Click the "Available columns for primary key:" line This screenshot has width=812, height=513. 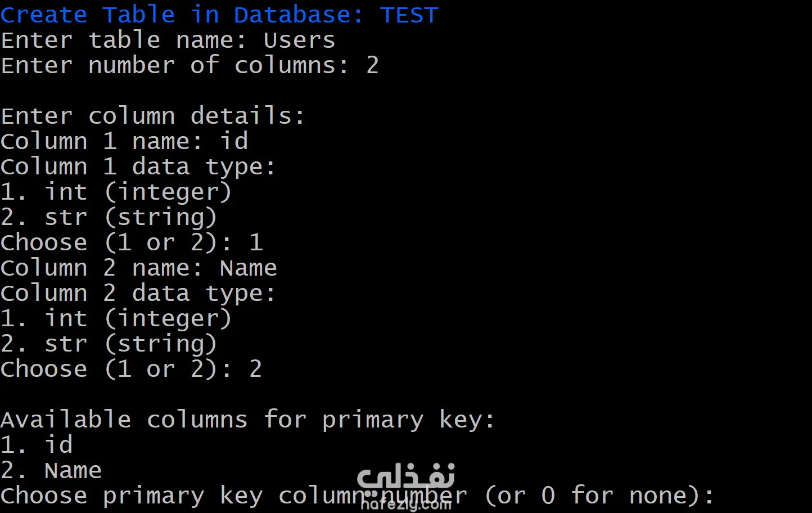247,420
